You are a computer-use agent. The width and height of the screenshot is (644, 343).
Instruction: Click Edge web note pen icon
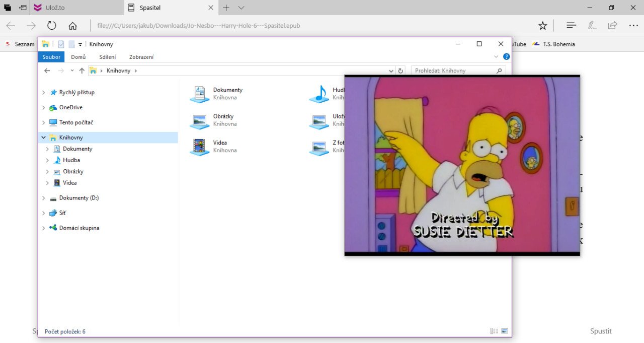click(x=592, y=26)
